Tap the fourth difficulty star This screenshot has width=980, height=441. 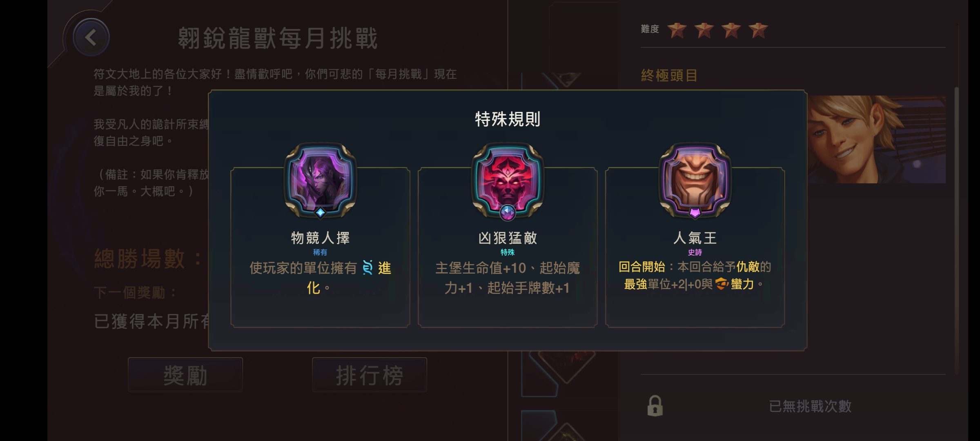pyautogui.click(x=758, y=30)
